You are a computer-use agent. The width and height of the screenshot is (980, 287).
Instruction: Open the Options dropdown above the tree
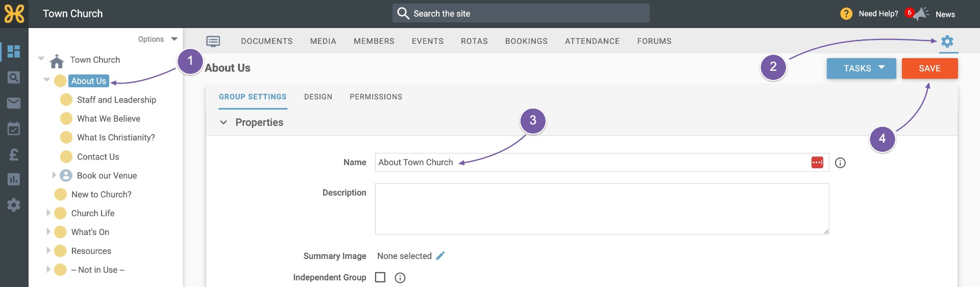coord(158,39)
